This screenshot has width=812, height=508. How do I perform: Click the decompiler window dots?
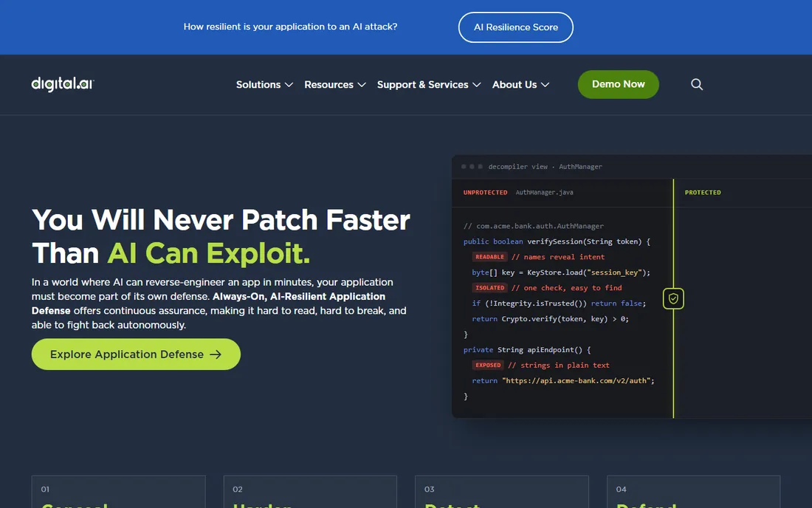pos(472,167)
